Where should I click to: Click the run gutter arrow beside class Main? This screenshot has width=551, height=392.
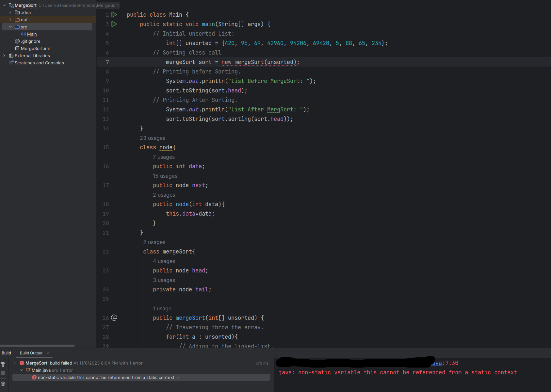tap(114, 15)
